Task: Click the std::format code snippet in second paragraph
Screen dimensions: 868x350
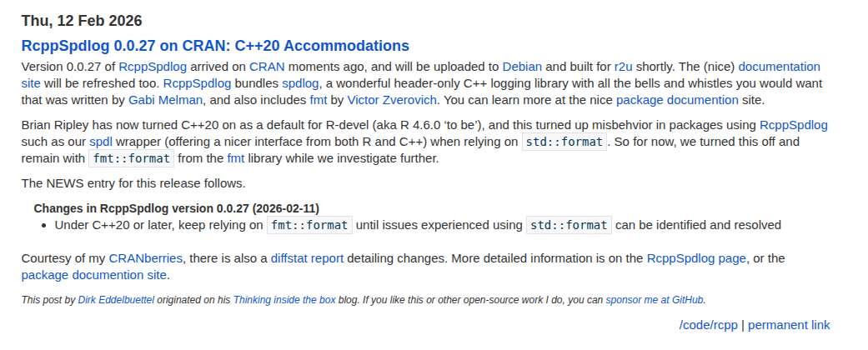Action: [x=564, y=142]
